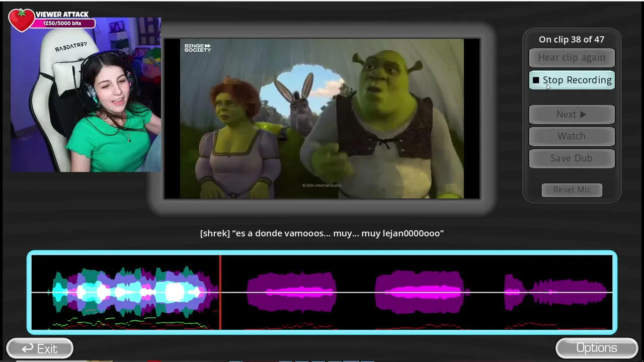Click the "On clip 38 of 47" label
The width and height of the screenshot is (644, 362).
coord(572,39)
